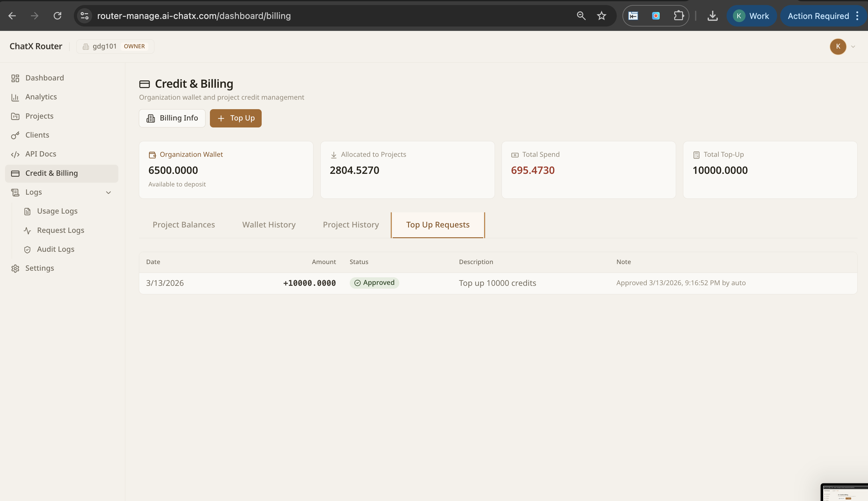Select Credit & Billing in the sidebar
868x501 pixels.
pyautogui.click(x=62, y=173)
